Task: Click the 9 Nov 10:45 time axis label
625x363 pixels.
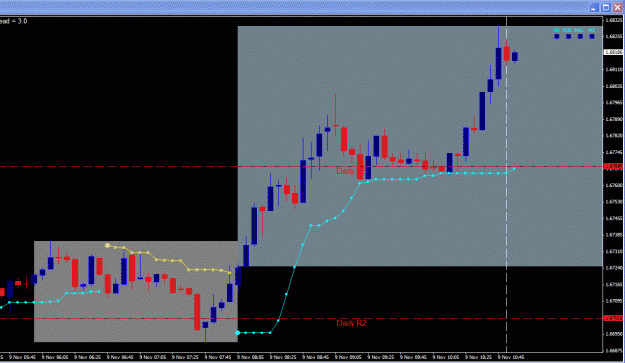Action: [x=511, y=357]
